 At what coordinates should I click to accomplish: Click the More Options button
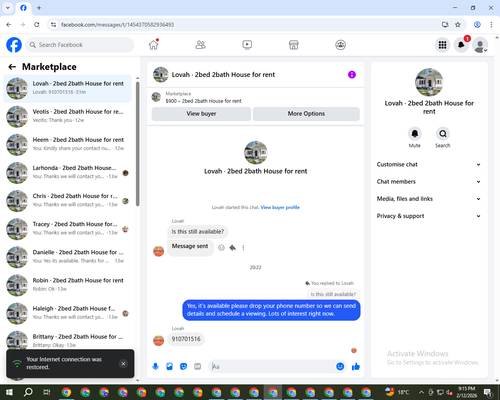(x=306, y=114)
